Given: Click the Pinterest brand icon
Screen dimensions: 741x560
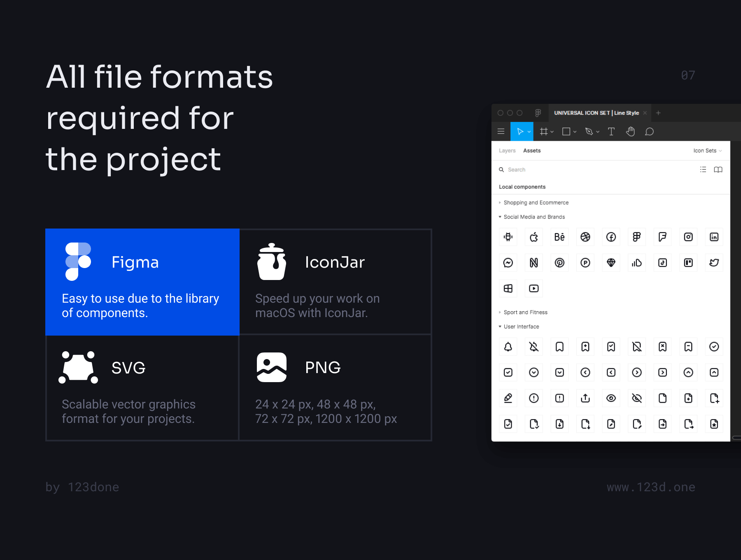Looking at the screenshot, I should [x=559, y=263].
